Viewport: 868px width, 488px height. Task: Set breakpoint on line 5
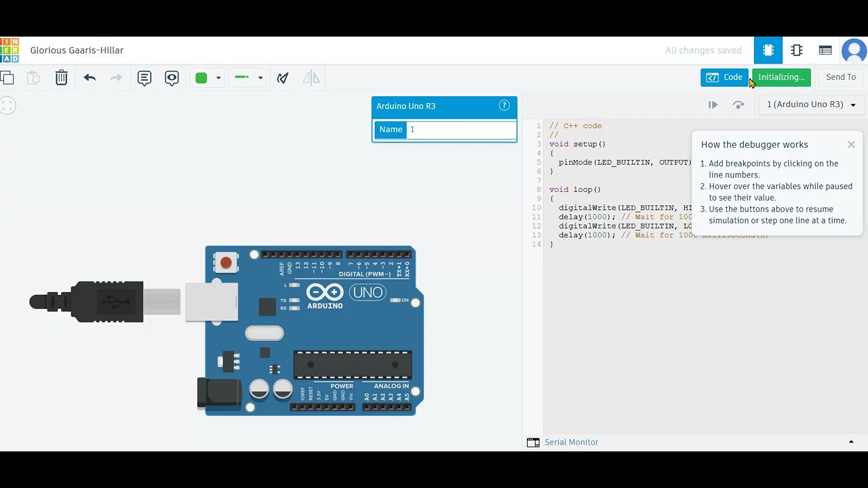click(x=538, y=162)
